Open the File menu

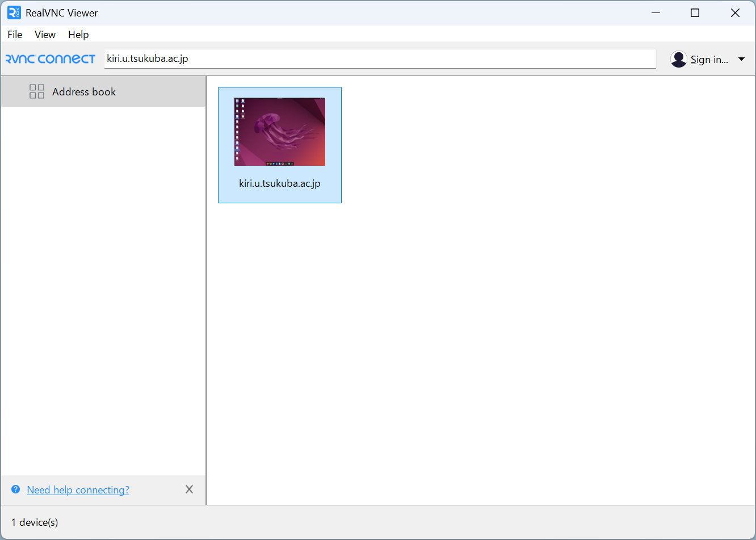pos(15,35)
